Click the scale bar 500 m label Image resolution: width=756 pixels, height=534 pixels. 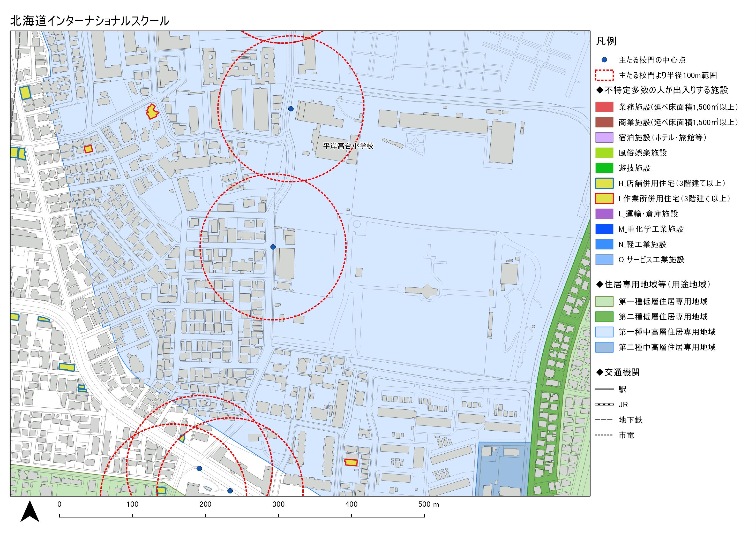(429, 504)
